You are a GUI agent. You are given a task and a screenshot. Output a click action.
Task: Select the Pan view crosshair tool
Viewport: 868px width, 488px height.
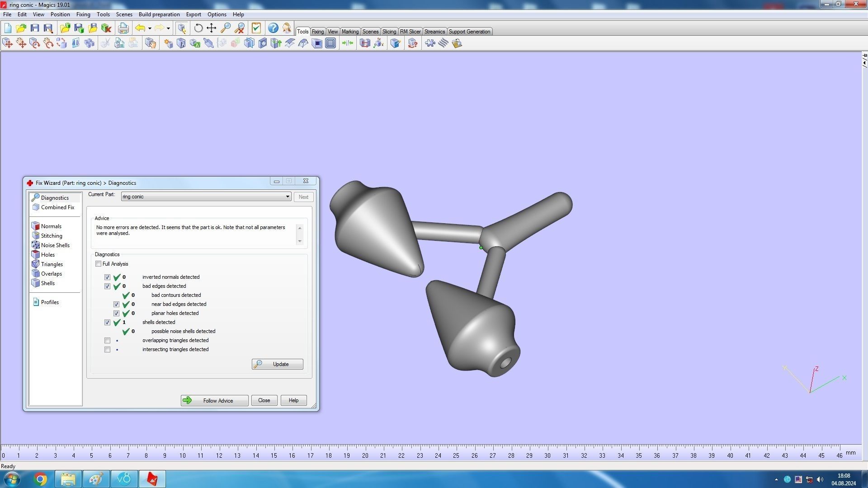(x=211, y=28)
